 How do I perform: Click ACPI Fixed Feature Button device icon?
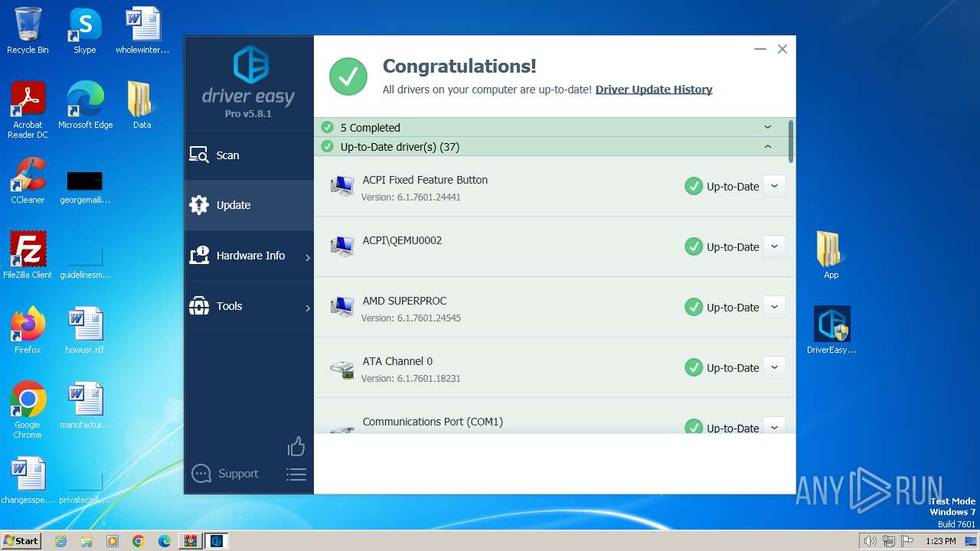(342, 186)
